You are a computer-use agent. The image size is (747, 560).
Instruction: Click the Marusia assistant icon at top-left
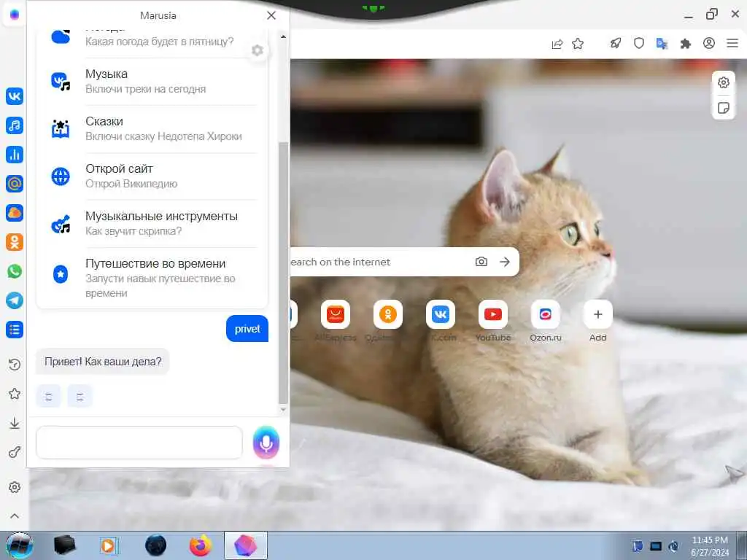coord(15,15)
